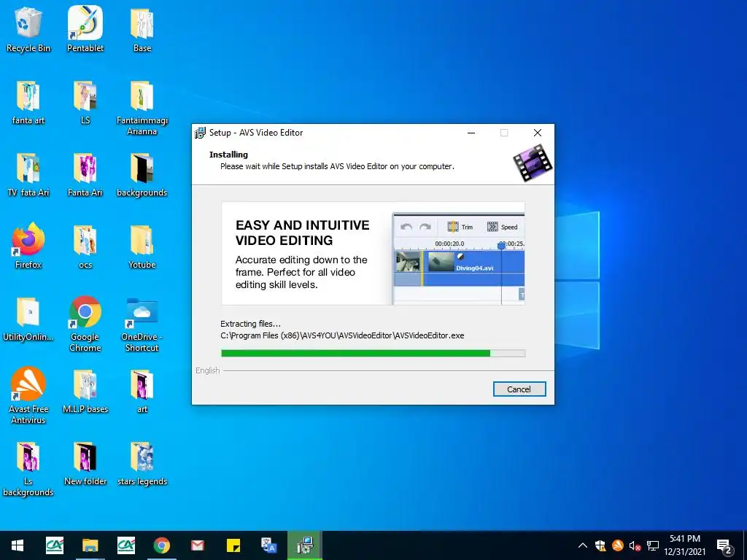Screen dimensions: 747x560
Task: Open Chrome from the taskbar
Action: 161,545
